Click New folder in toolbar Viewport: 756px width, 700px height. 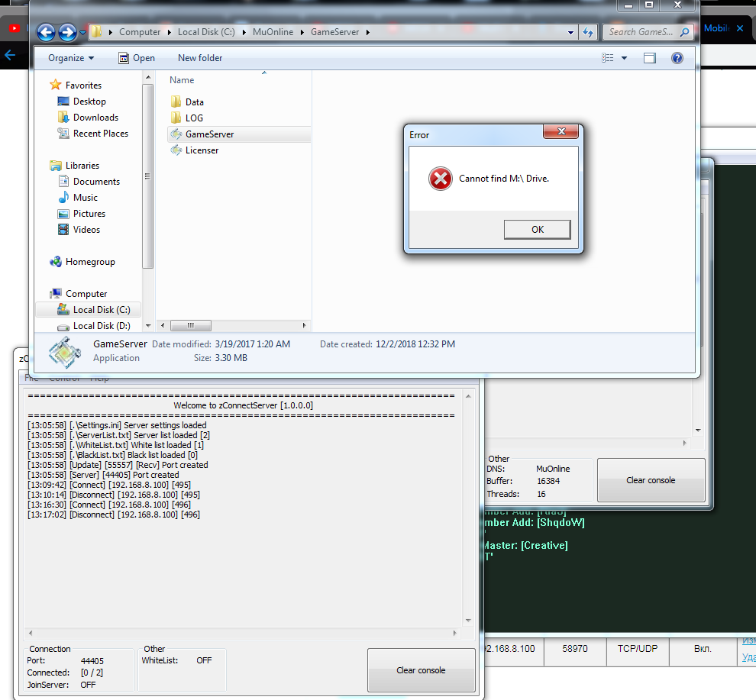coord(200,58)
